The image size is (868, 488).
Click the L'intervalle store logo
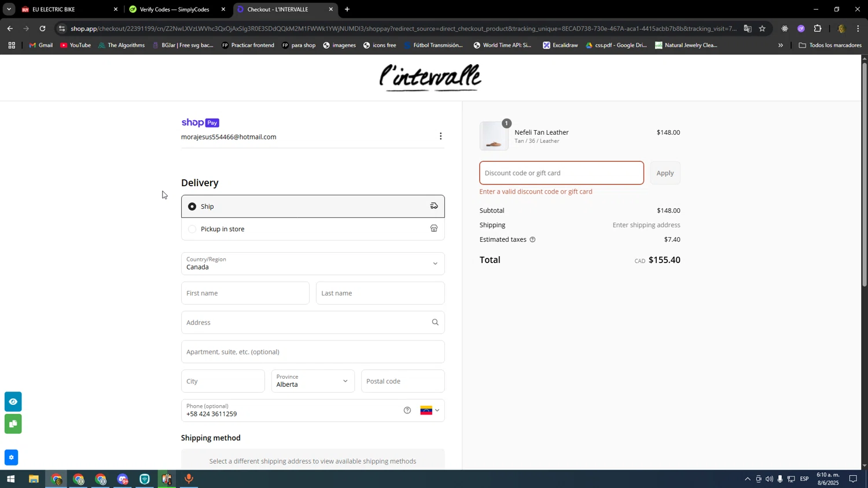click(431, 77)
